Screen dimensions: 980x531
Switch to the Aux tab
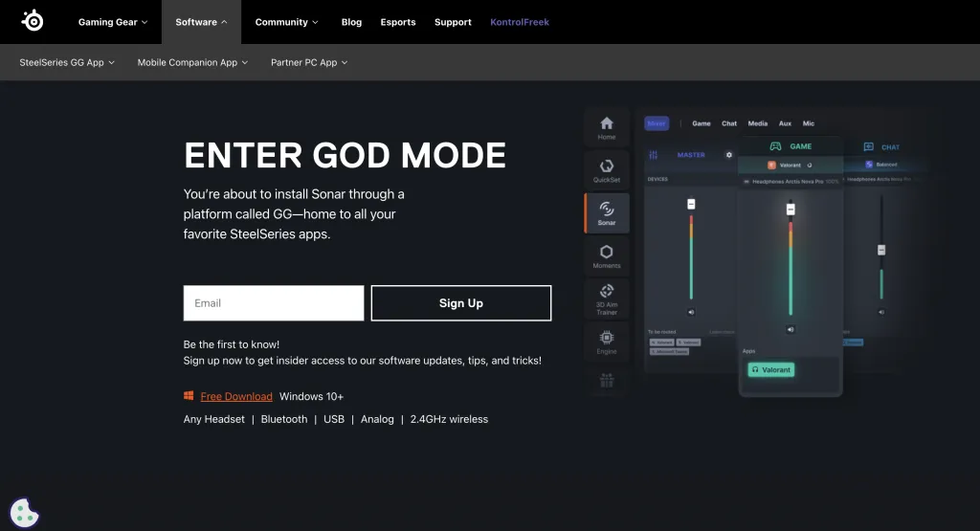[785, 123]
